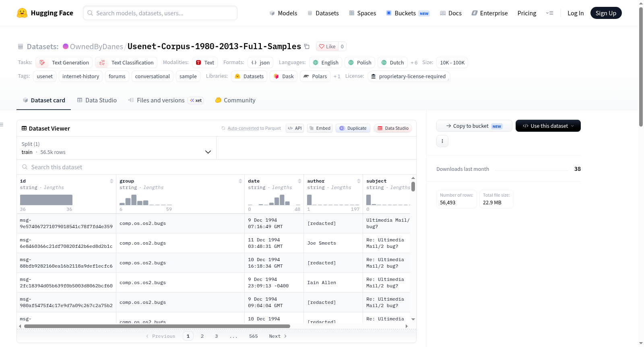Click the Datasets library tag
The width and height of the screenshot is (644, 347).
(249, 76)
